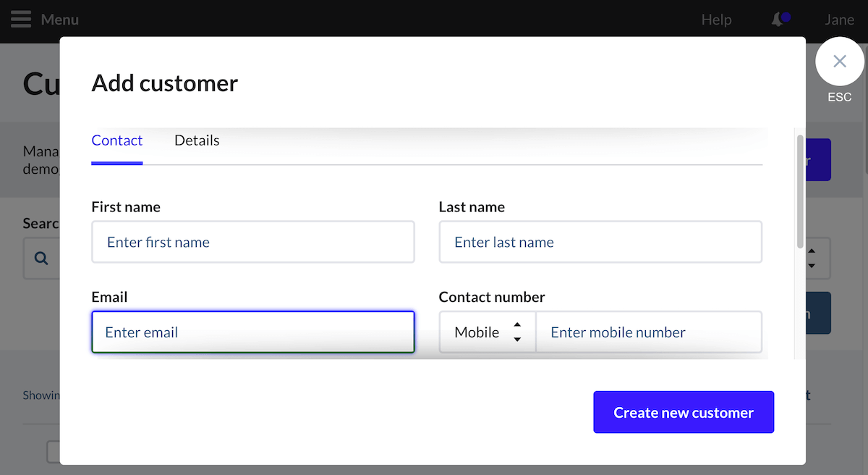The height and width of the screenshot is (475, 868).
Task: Click the Menu label in top bar
Action: pos(60,20)
